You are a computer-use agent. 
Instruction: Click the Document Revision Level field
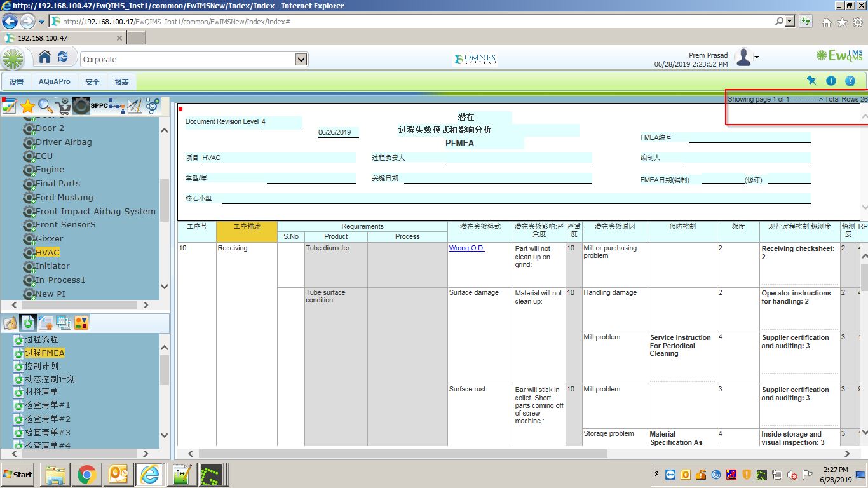[281, 122]
